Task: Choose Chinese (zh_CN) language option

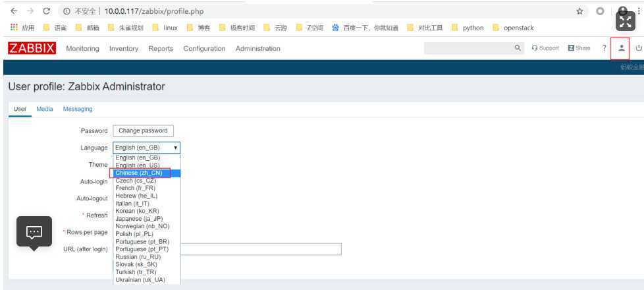Action: point(147,173)
